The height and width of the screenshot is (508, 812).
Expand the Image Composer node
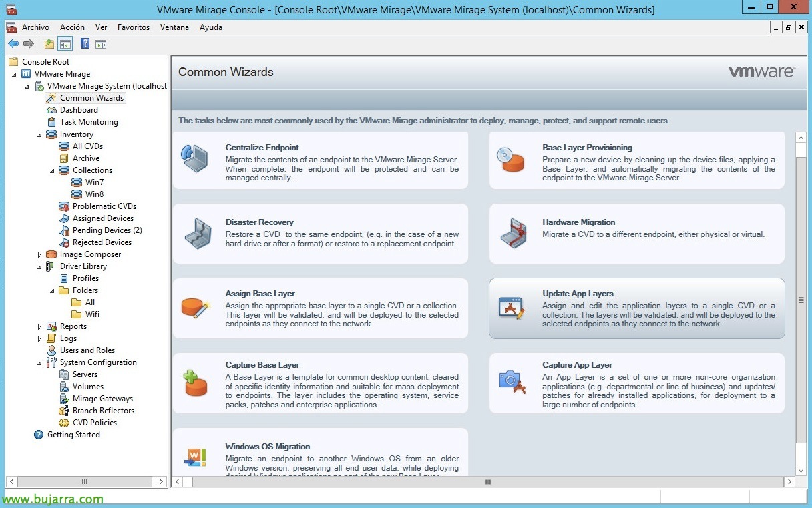click(40, 254)
